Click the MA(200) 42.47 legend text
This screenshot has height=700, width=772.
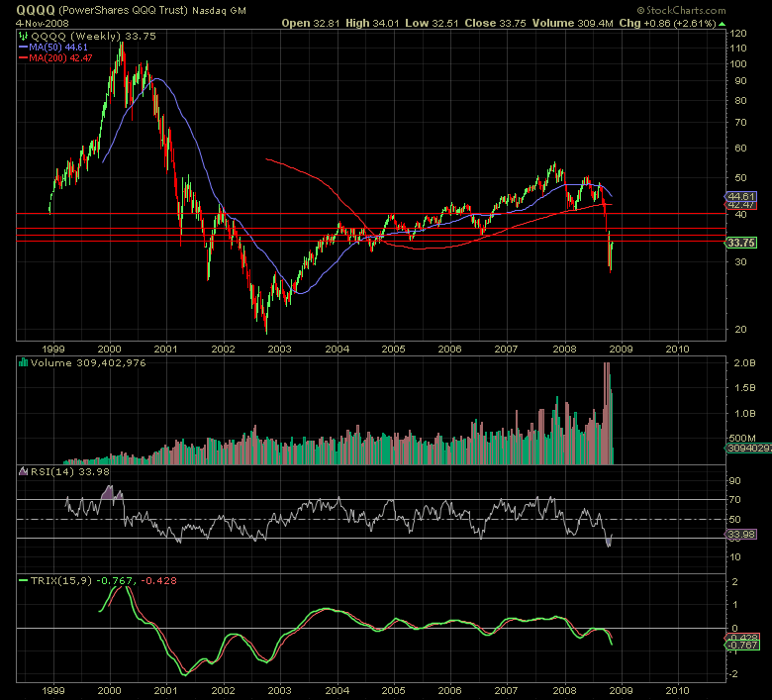click(60, 58)
